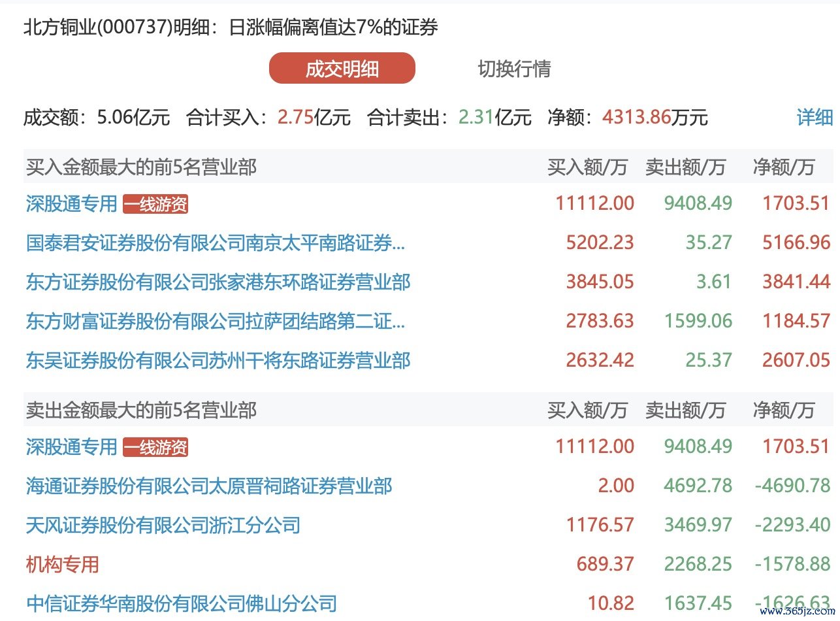The width and height of the screenshot is (840, 621).
Task: Open 中信证券华南 佛山分公司 entry
Action: 182,603
